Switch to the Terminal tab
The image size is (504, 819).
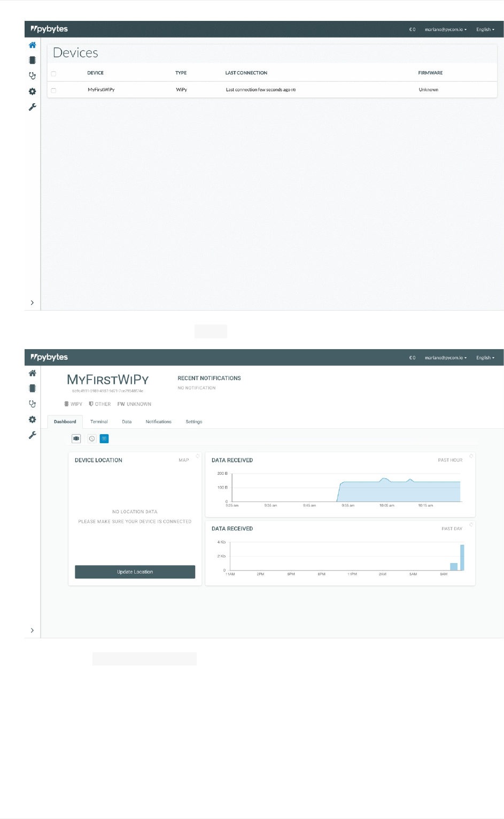[99, 422]
